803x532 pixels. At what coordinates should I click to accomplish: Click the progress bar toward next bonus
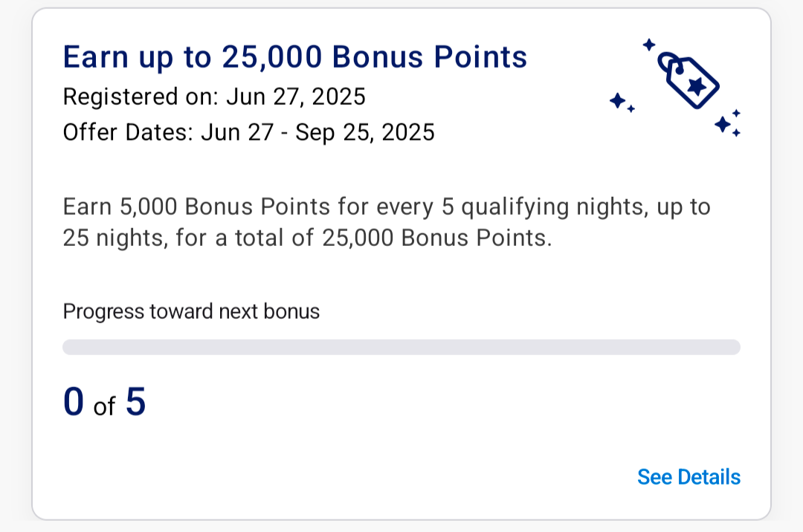pos(401,346)
